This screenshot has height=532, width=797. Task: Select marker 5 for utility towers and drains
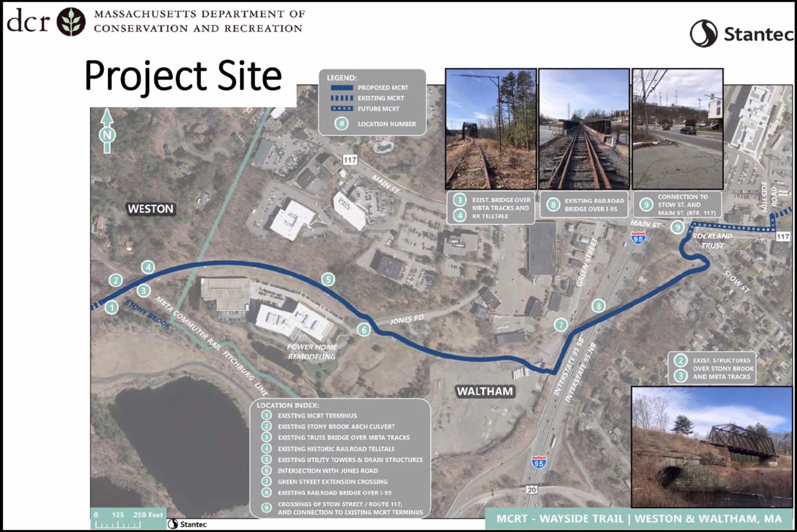[x=329, y=279]
